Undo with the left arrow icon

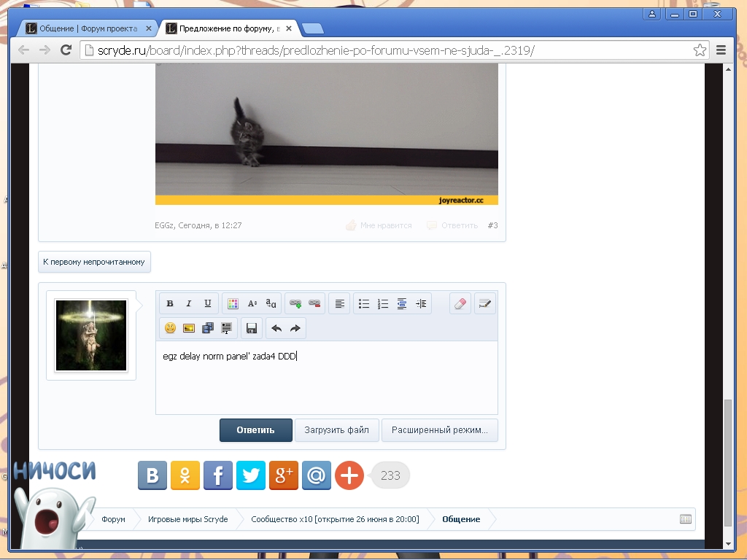click(276, 328)
